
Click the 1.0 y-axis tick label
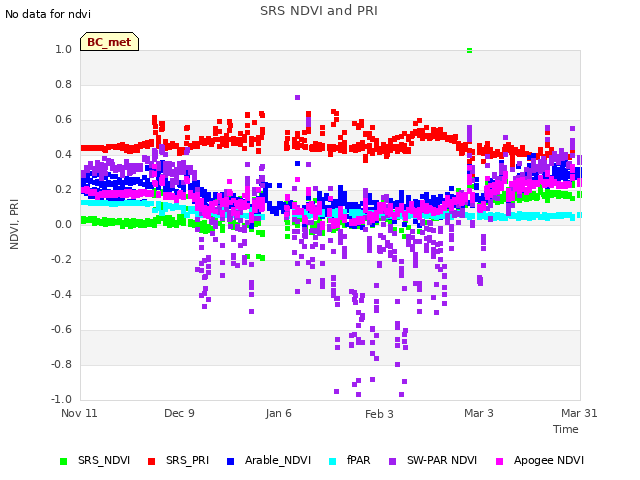click(64, 49)
